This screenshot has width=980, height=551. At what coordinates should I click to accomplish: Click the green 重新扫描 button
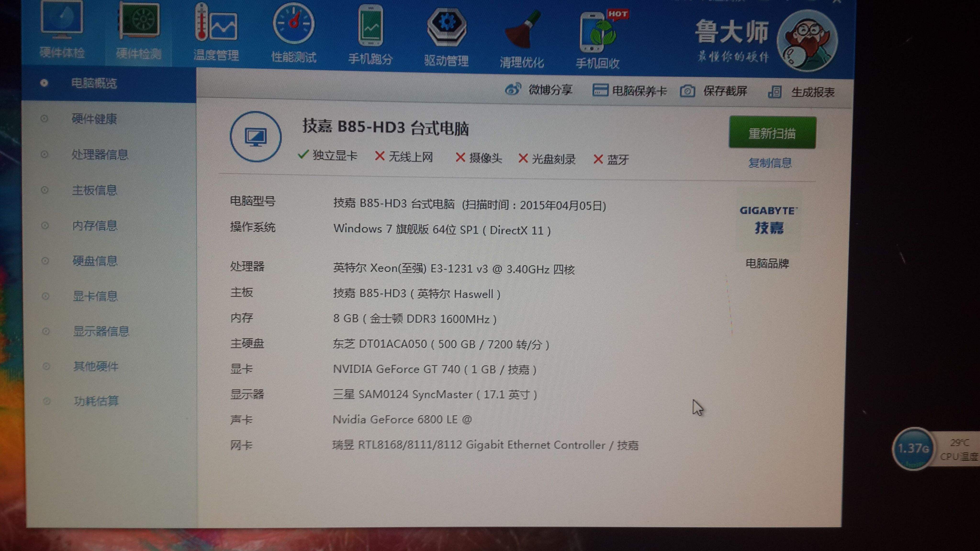point(772,133)
